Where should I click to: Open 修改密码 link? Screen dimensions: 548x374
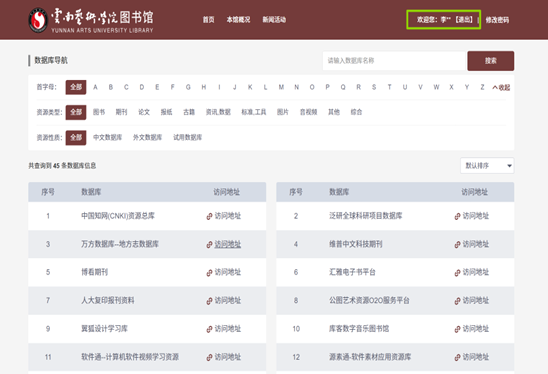click(497, 20)
